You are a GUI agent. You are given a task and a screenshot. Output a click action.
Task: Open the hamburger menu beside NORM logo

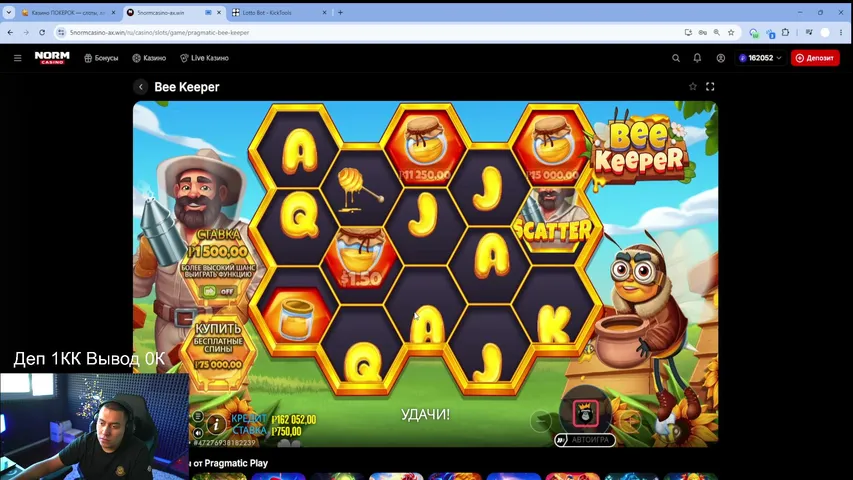coord(17,58)
